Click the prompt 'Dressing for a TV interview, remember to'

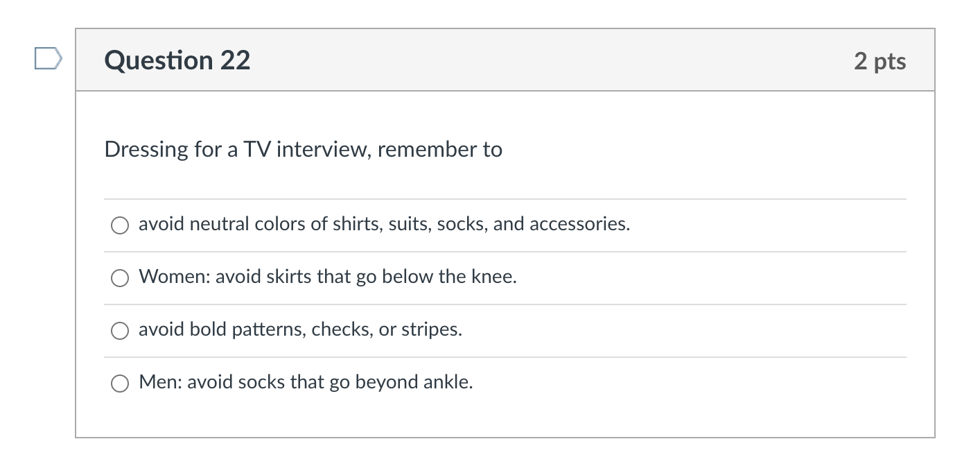(303, 150)
